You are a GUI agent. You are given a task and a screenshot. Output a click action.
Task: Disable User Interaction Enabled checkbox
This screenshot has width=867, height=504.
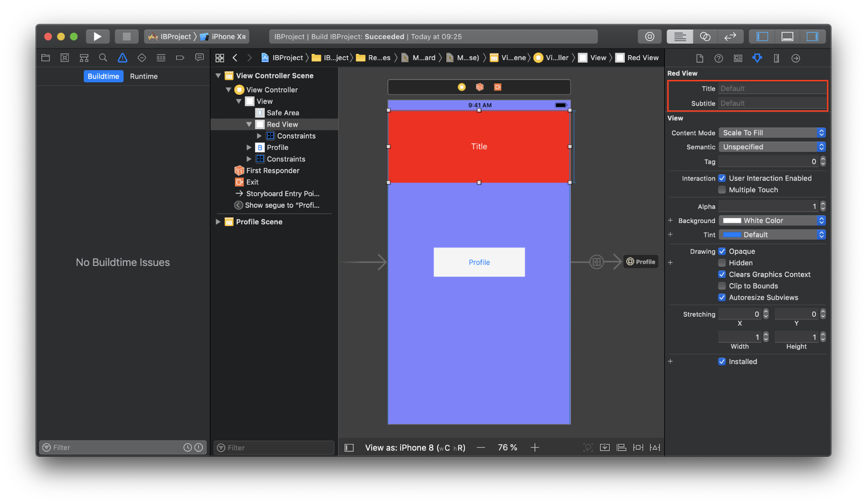[x=722, y=178]
